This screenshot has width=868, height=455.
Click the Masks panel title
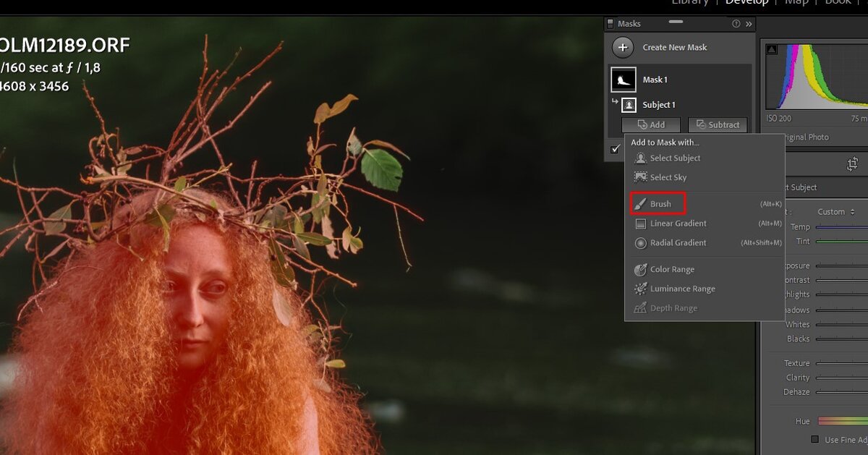[629, 24]
